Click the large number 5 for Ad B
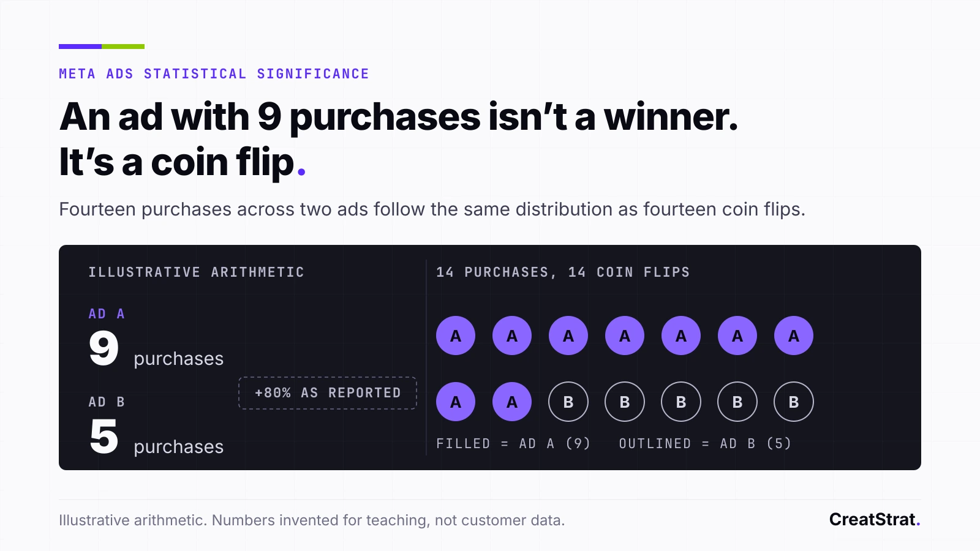The width and height of the screenshot is (980, 551). pyautogui.click(x=104, y=437)
